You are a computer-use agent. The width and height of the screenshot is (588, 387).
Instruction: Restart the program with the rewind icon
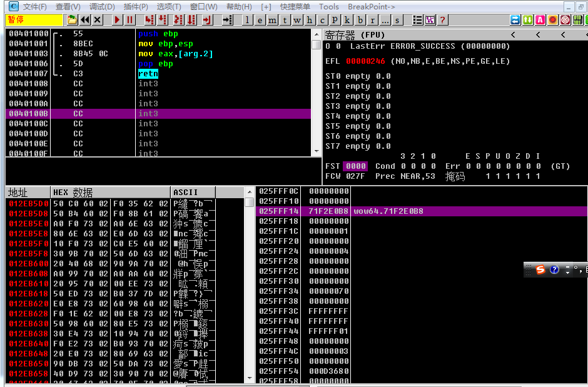85,20
